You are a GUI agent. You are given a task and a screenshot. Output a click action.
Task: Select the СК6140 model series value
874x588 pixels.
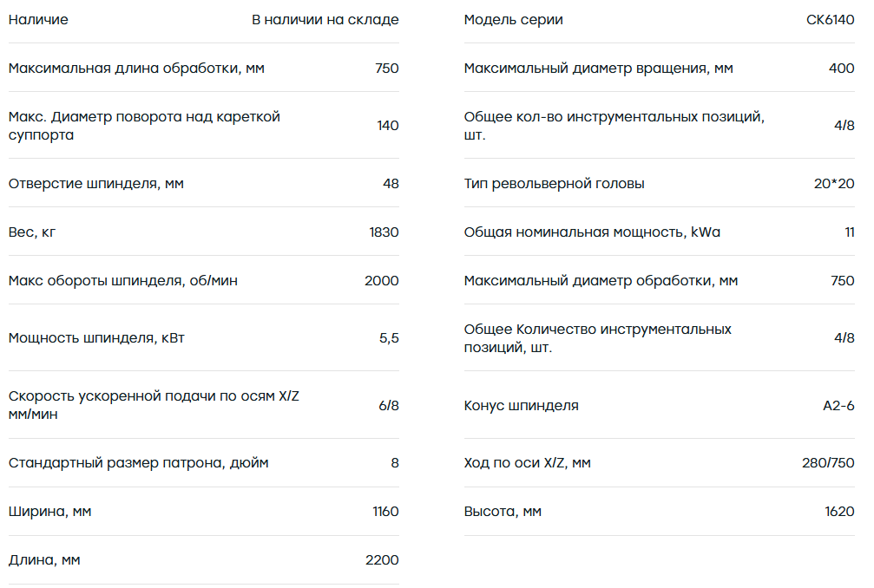[x=830, y=19]
